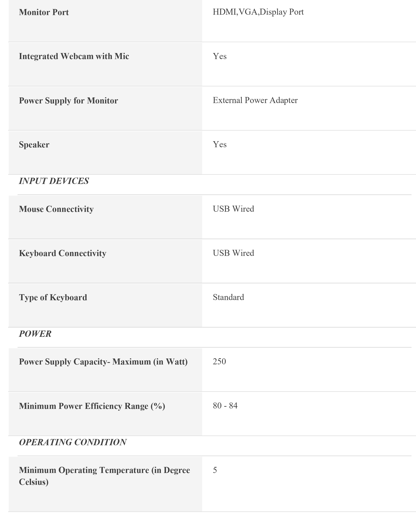Select the Standard keyboard type value

click(228, 297)
